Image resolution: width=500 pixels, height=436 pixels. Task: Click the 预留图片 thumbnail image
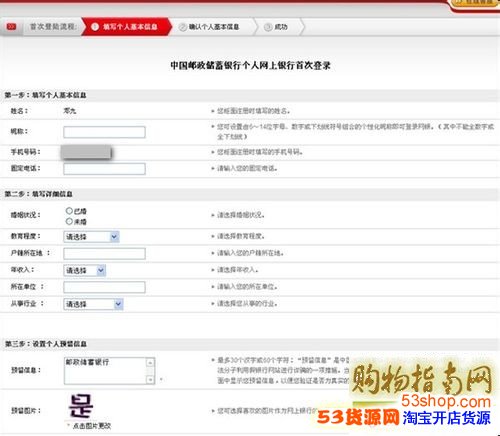tap(81, 406)
